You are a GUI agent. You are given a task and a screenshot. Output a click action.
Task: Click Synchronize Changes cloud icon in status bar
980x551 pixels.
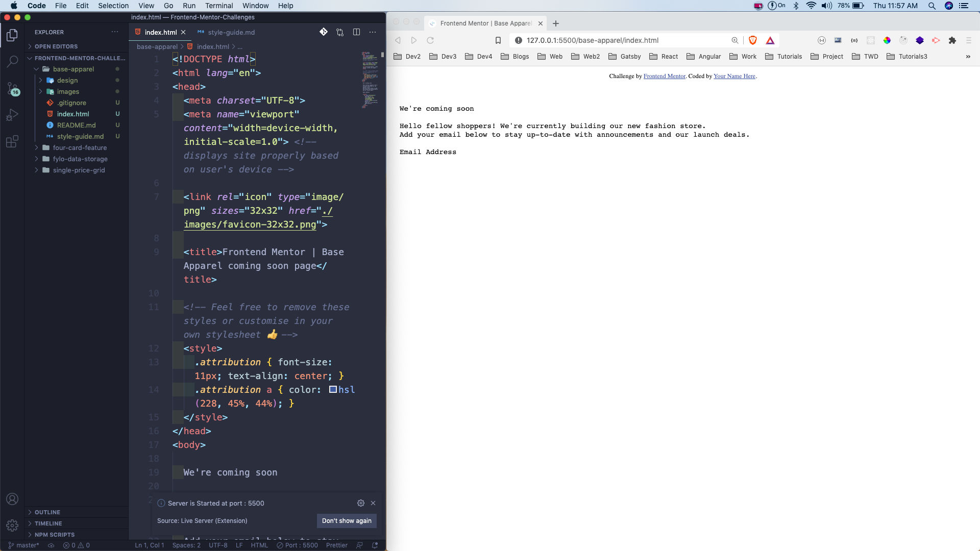click(x=51, y=545)
